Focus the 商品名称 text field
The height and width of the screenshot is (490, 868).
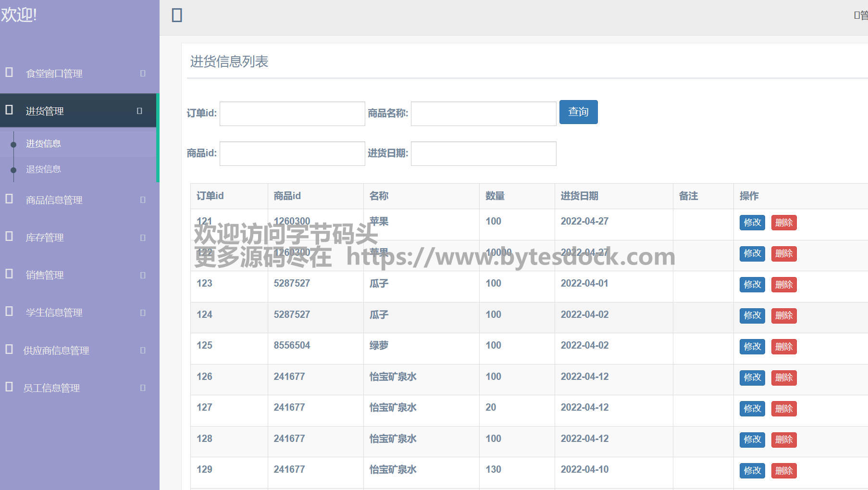click(x=483, y=113)
